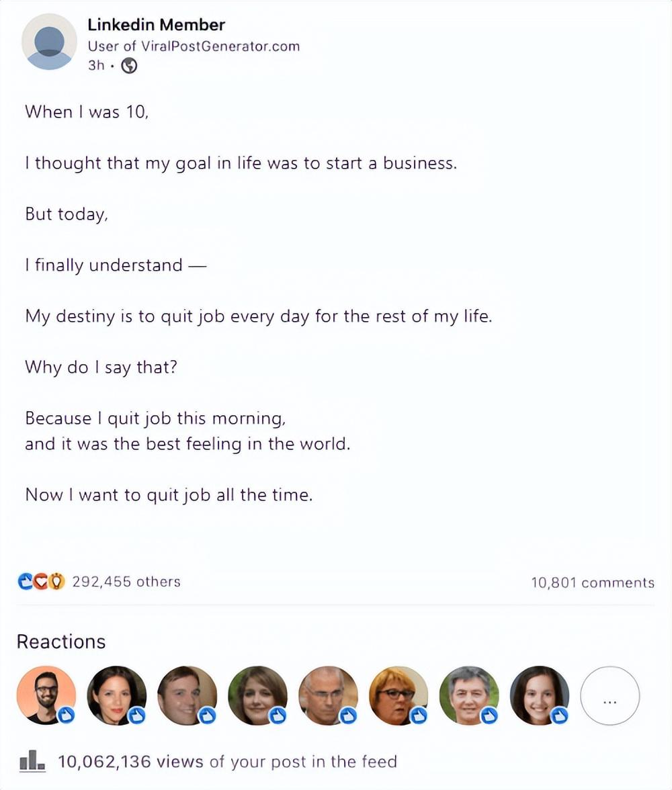Click the Reactions section heading
Screen dimensions: 672x790
coord(61,642)
